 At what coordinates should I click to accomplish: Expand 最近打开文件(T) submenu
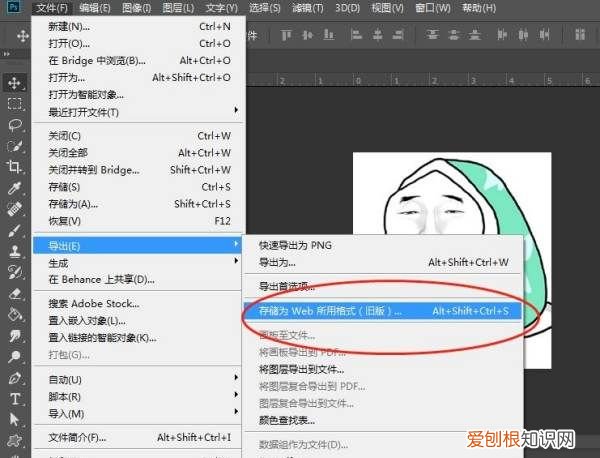236,111
